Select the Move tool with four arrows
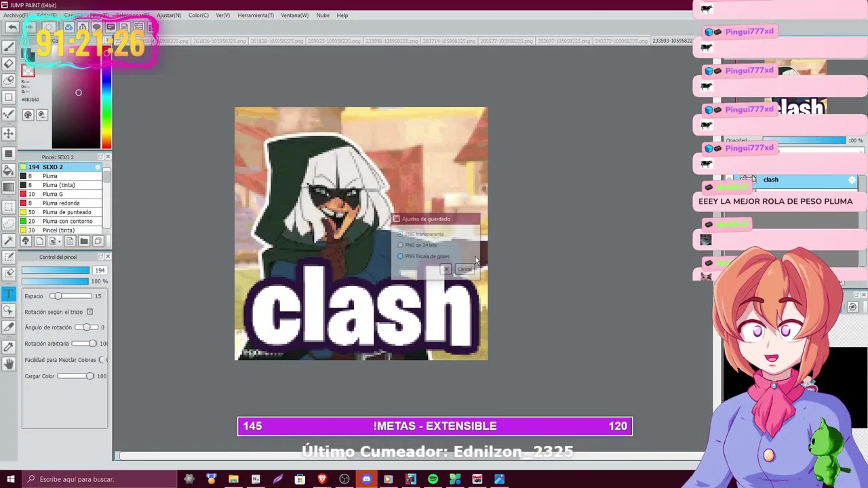868x488 pixels. click(x=9, y=134)
